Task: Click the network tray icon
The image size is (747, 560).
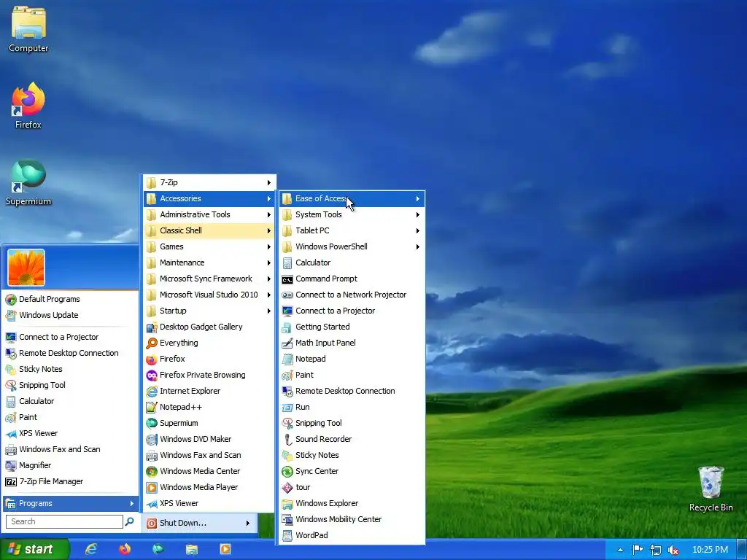Action: tap(656, 550)
